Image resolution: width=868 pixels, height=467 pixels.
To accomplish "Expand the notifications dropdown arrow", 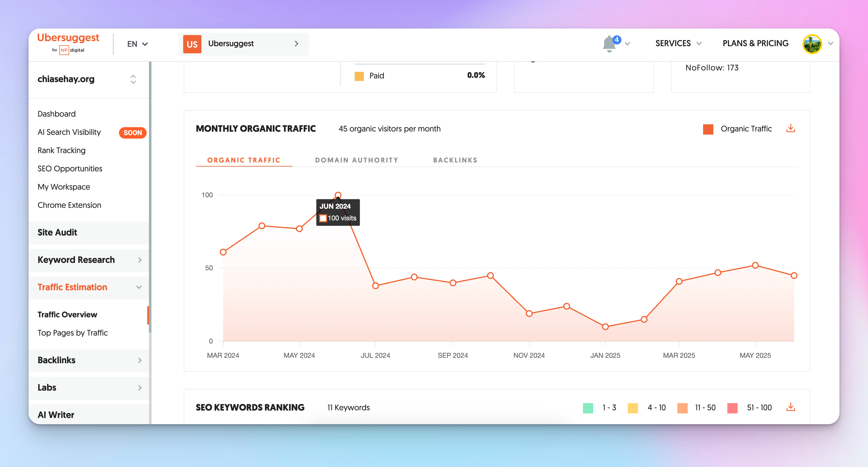I will pos(627,44).
